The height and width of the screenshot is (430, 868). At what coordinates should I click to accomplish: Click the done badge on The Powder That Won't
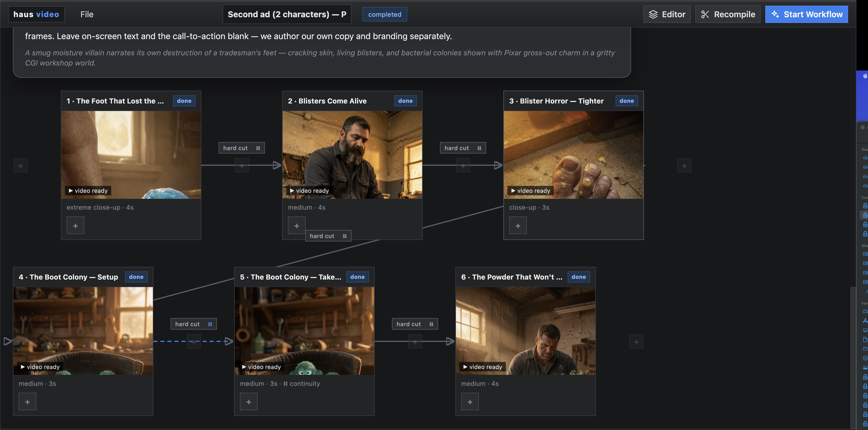(x=579, y=277)
